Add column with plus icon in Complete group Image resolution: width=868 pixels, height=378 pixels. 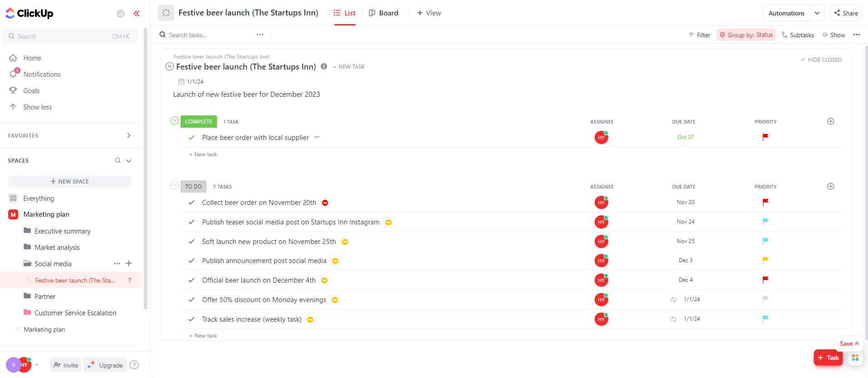coord(831,121)
